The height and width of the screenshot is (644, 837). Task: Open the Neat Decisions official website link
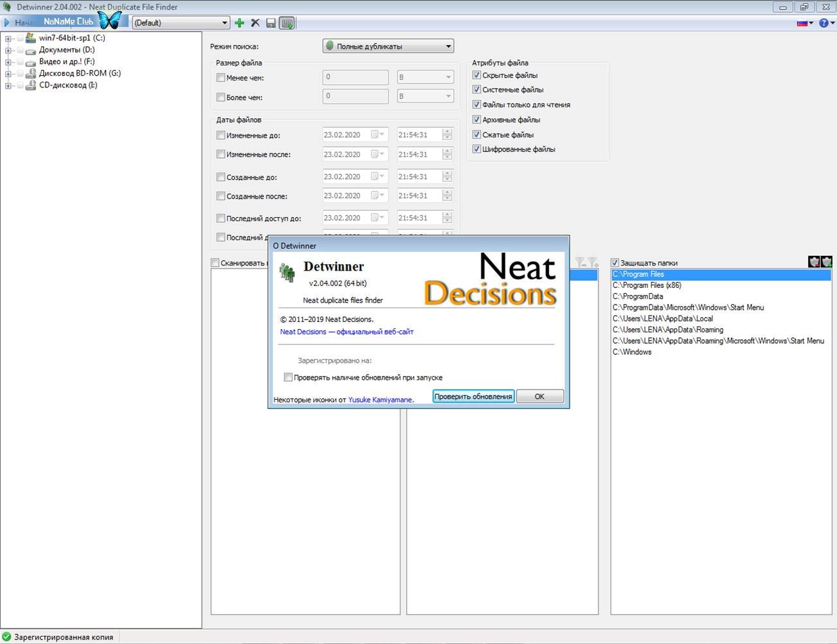(x=346, y=332)
